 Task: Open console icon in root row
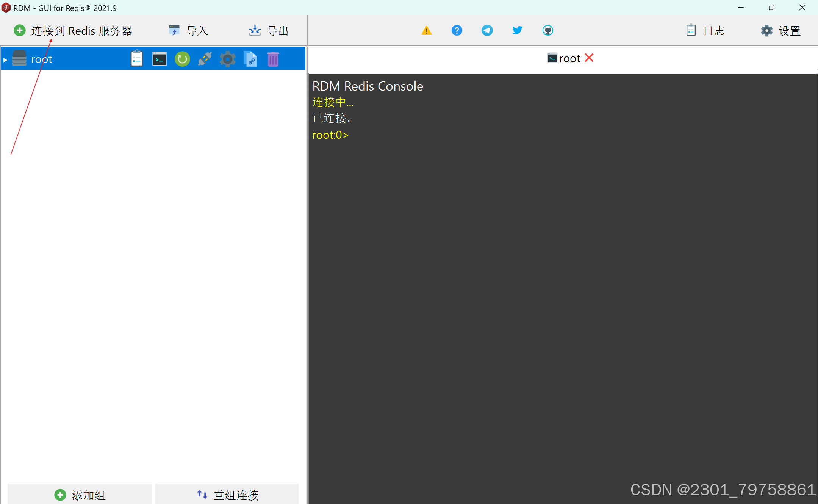tap(160, 59)
